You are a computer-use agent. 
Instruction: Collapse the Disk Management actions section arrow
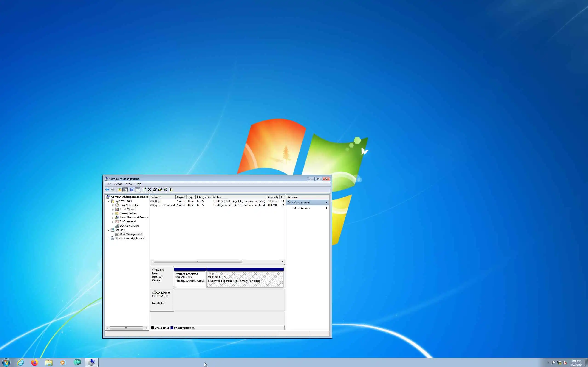pos(326,203)
